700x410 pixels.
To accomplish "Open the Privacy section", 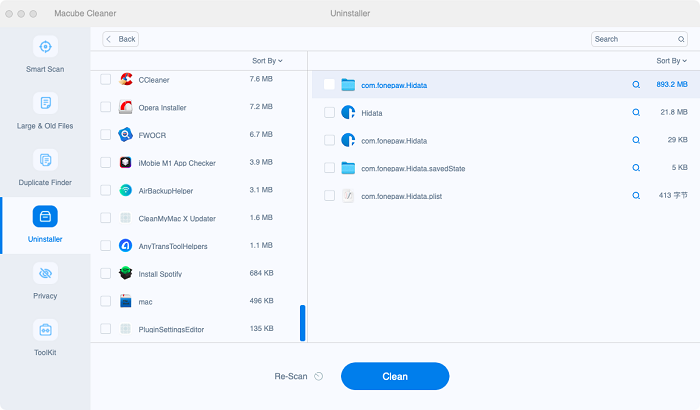I will coord(44,280).
